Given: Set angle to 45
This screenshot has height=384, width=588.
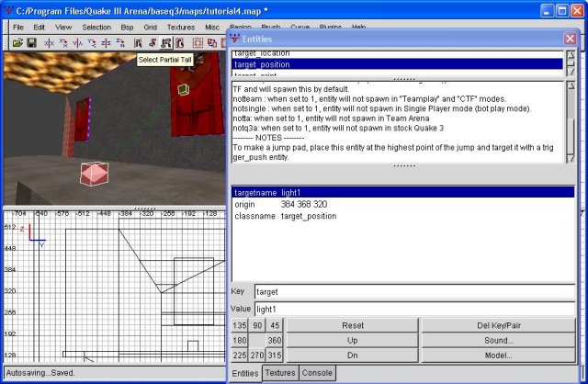Looking at the screenshot, I should coord(275,325).
